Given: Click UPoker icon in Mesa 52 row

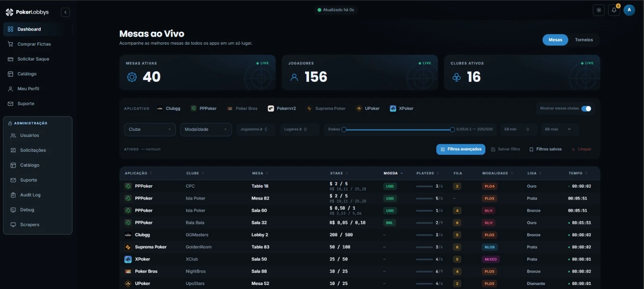Looking at the screenshot, I should pyautogui.click(x=128, y=284).
